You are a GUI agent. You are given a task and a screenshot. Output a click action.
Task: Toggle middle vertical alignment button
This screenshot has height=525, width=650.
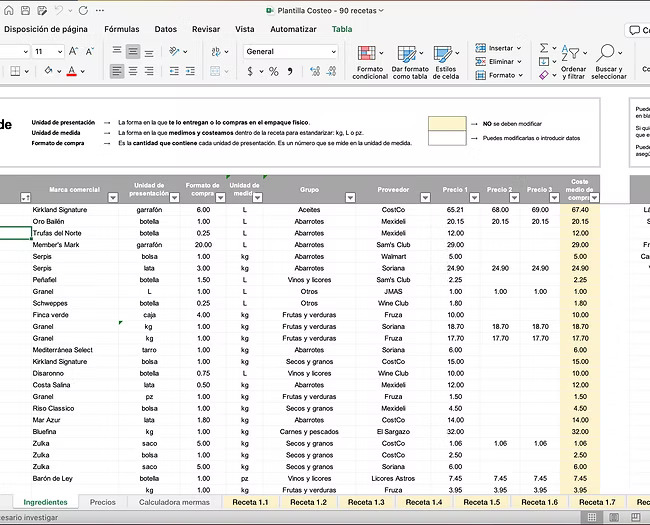tap(133, 51)
